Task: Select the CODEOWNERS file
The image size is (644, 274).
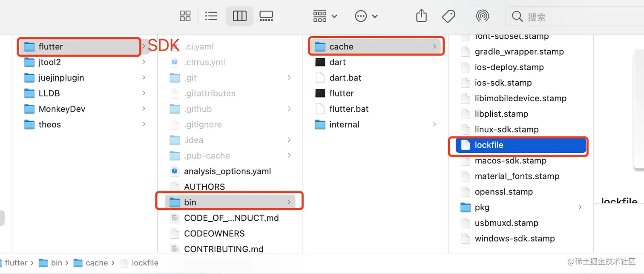Action: (x=230, y=234)
